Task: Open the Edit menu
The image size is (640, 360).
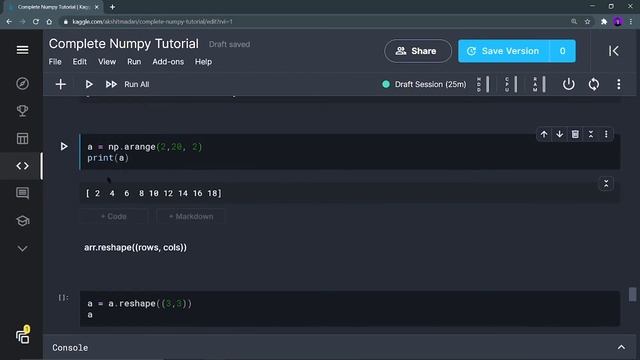Action: pyautogui.click(x=80, y=62)
